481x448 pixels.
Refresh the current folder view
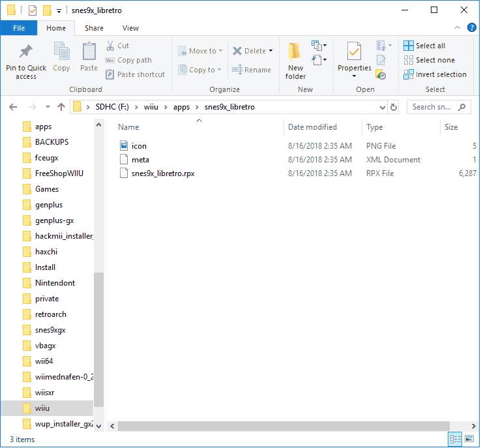pyautogui.click(x=394, y=107)
